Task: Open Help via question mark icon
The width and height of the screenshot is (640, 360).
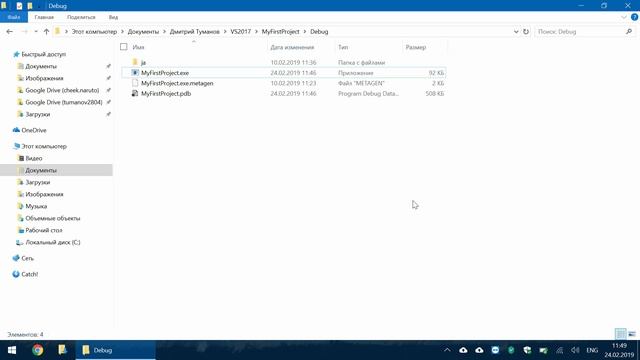Action: click(x=635, y=17)
